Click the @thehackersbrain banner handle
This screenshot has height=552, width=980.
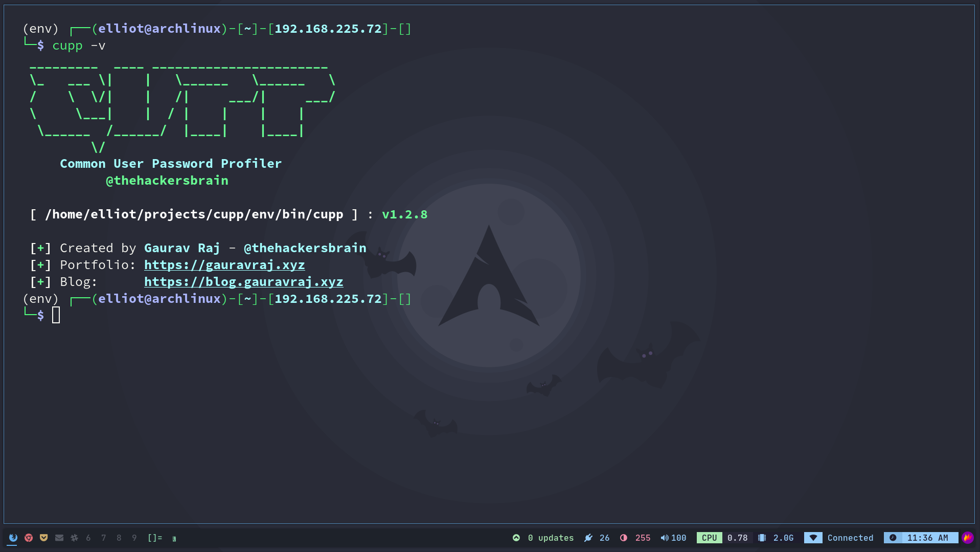(x=167, y=181)
